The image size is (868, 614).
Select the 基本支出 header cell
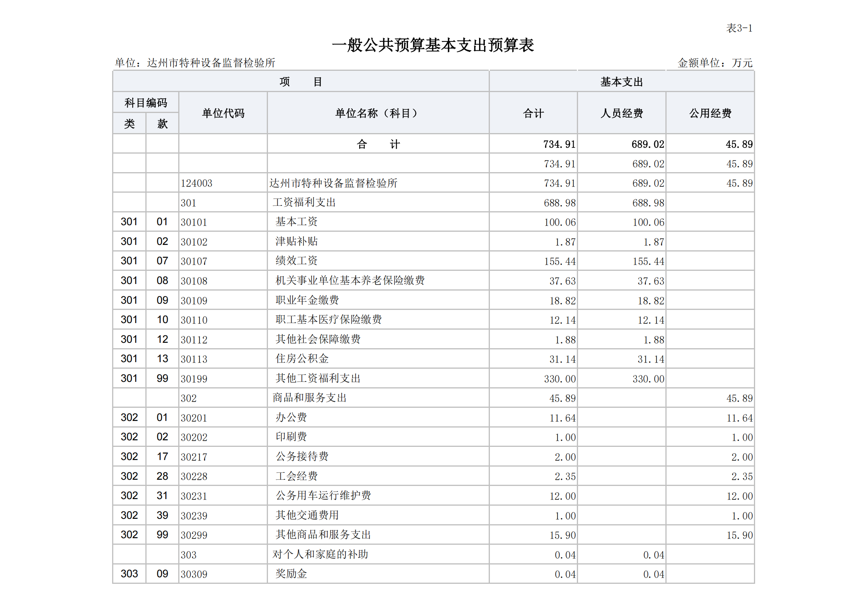point(621,82)
